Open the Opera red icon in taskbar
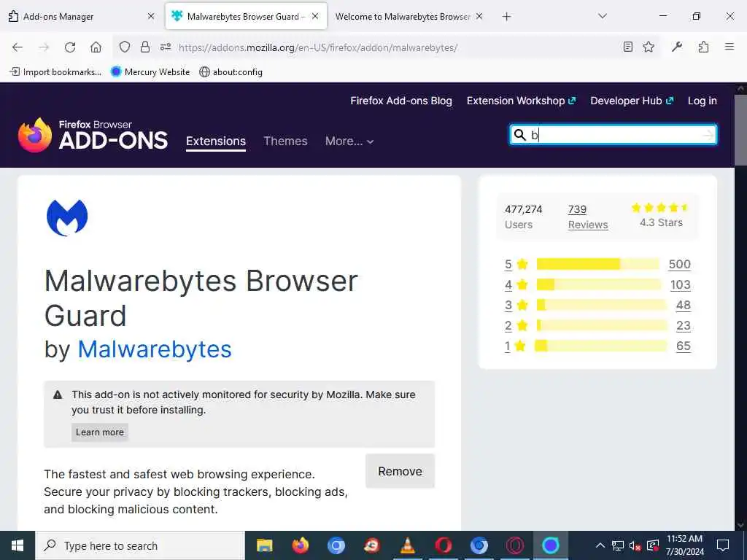This screenshot has width=747, height=560. click(x=443, y=545)
